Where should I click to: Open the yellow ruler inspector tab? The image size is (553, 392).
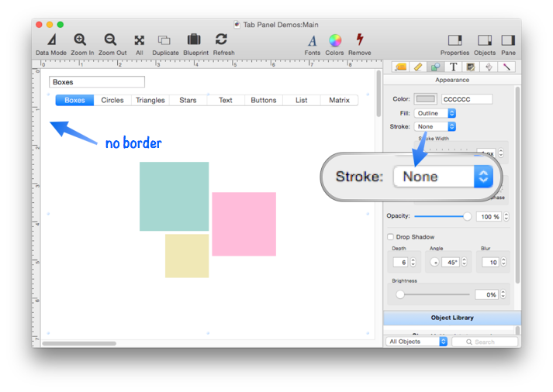[x=418, y=67]
